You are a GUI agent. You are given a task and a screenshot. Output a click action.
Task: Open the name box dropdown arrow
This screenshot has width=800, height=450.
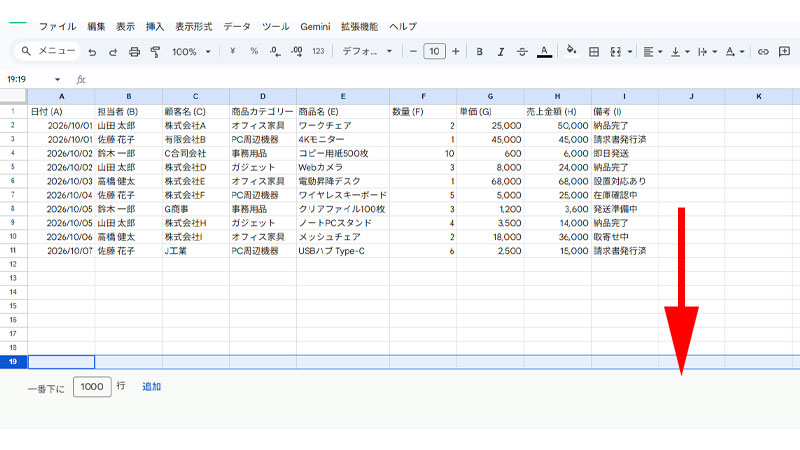click(57, 80)
